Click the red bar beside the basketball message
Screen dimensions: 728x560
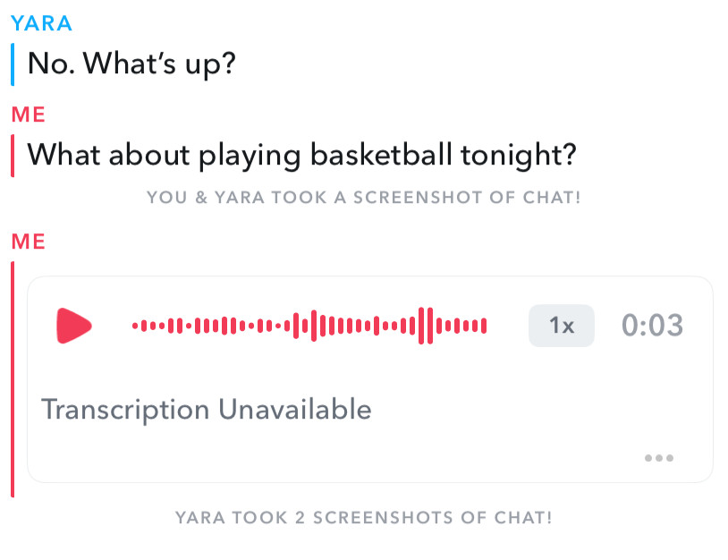(13, 156)
